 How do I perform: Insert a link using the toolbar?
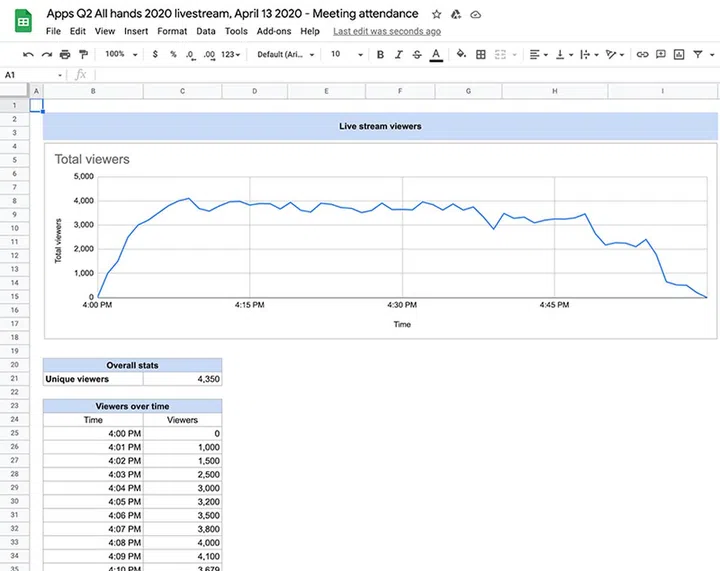coord(642,54)
